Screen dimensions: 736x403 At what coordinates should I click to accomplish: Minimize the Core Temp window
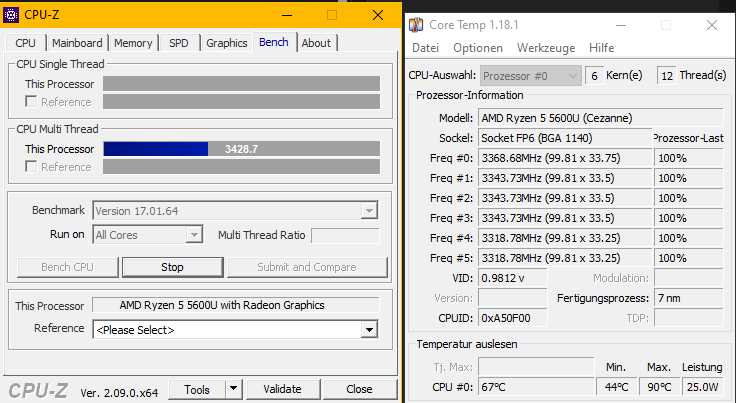point(621,25)
